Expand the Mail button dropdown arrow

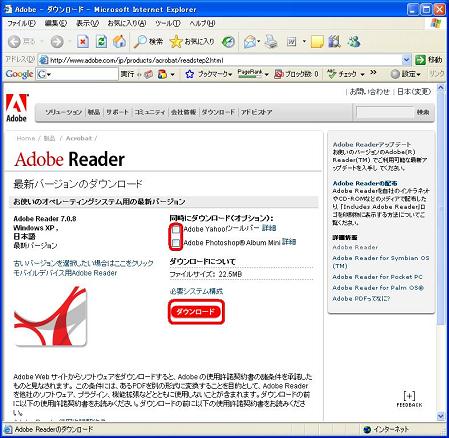pos(259,42)
